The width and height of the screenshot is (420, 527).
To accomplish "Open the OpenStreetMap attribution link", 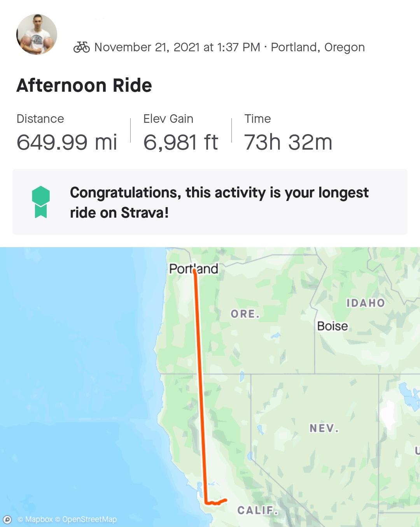I will 86,519.
